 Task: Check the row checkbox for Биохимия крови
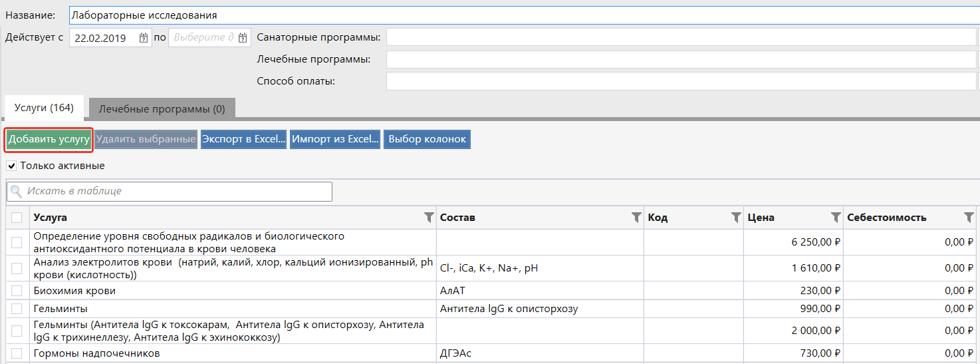tap(17, 291)
